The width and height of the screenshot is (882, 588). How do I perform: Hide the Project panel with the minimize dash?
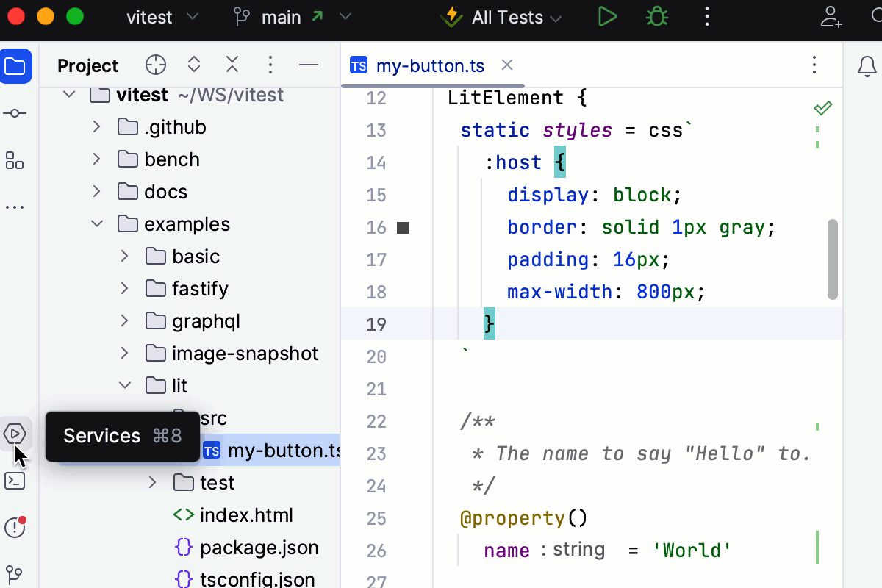(x=309, y=65)
